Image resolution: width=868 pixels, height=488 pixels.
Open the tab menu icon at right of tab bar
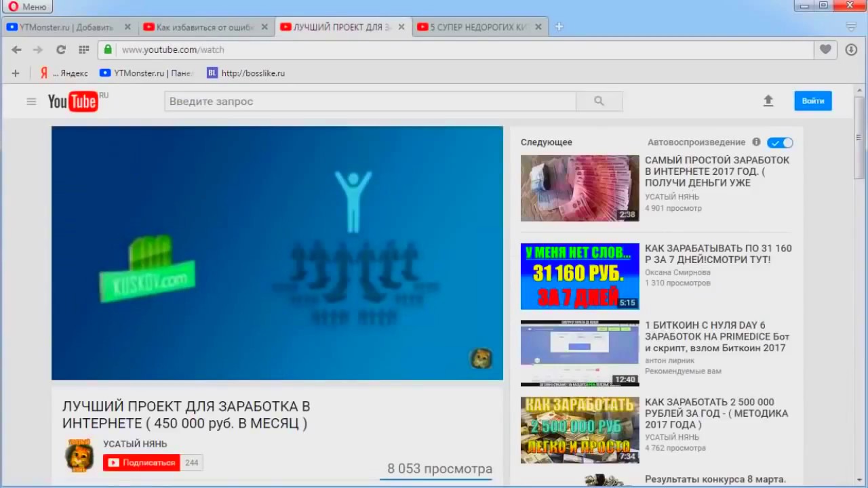click(852, 27)
